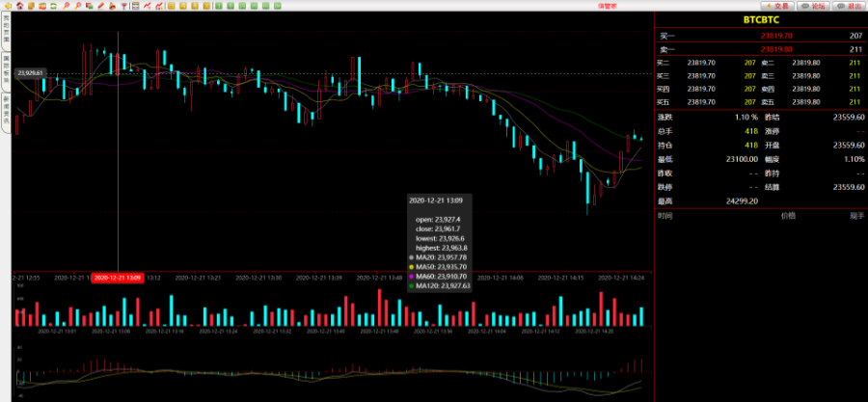Click the red highlighted 13:09 time marker

click(x=117, y=278)
